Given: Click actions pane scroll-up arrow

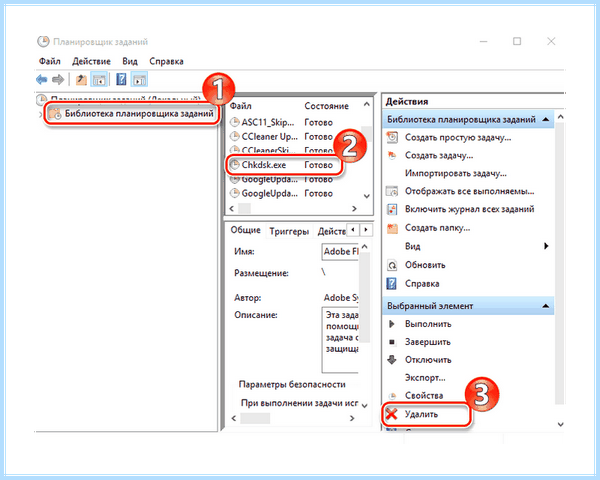Looking at the screenshot, I should coord(561,116).
